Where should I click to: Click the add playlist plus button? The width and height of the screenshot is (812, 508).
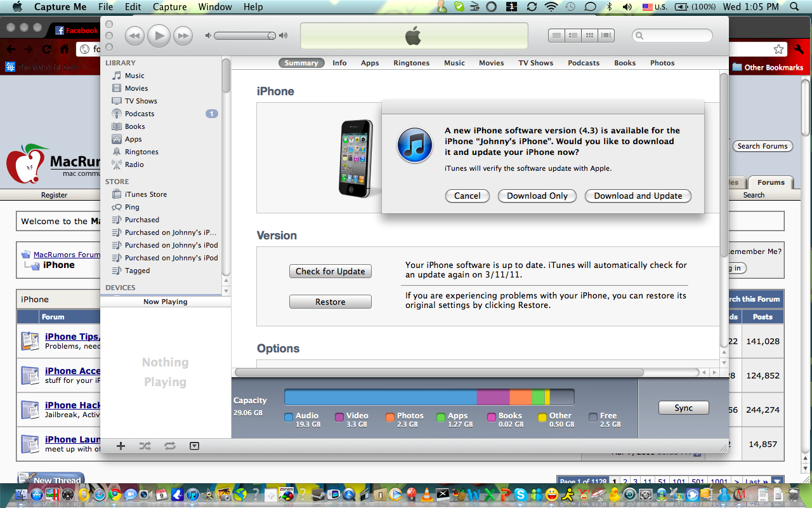121,446
